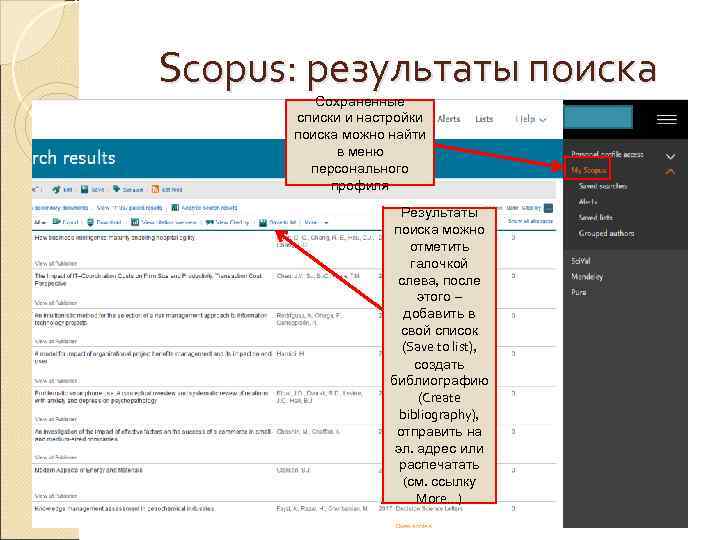Open SciVal link in side panel
Viewport: 720px width, 540px height.
coord(580,261)
